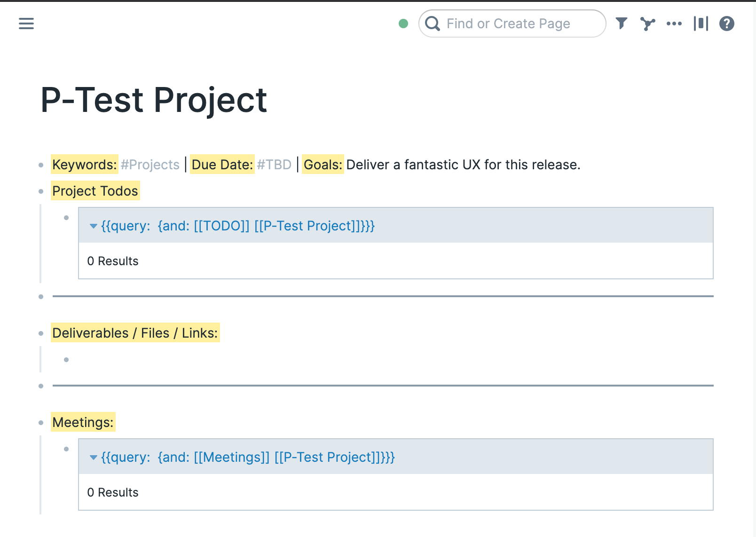
Task: Click the bullet beside Meetings block
Action: tap(41, 422)
